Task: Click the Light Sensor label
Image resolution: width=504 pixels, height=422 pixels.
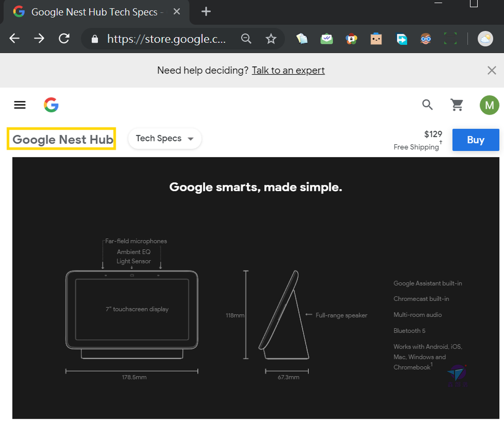Action: (134, 261)
